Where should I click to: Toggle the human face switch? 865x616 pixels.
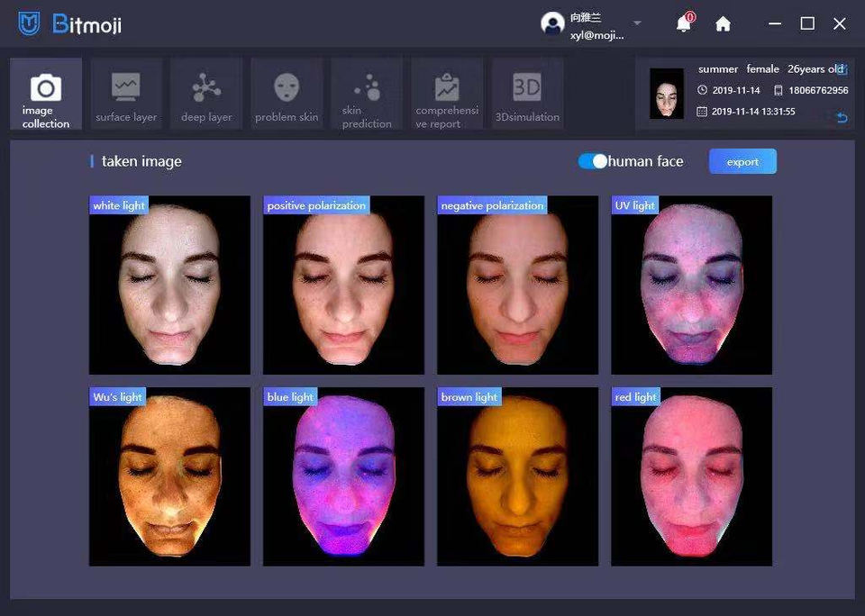(593, 161)
